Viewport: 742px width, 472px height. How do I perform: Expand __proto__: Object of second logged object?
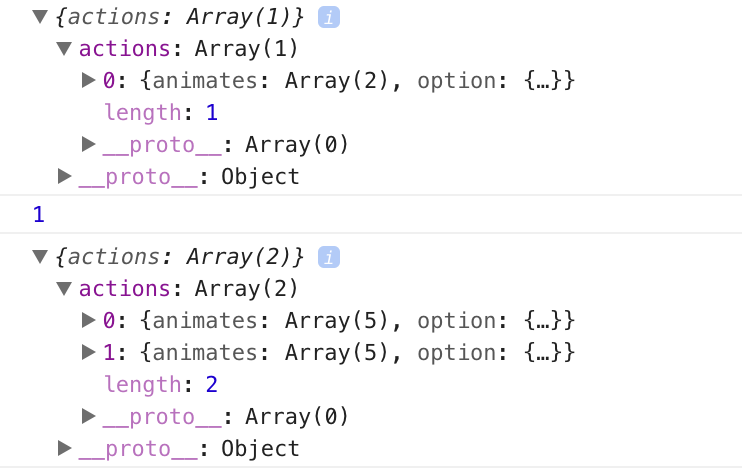click(x=65, y=449)
